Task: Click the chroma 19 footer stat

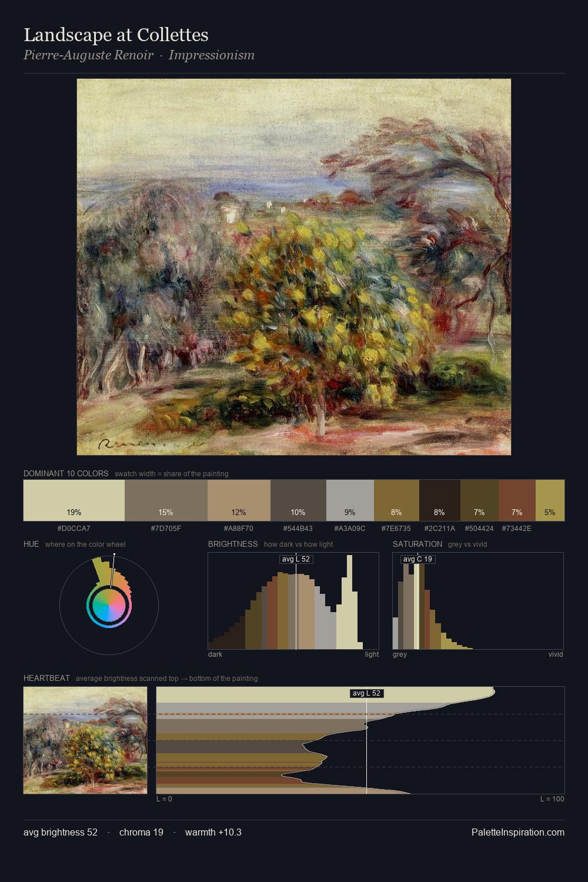Action: click(x=141, y=832)
